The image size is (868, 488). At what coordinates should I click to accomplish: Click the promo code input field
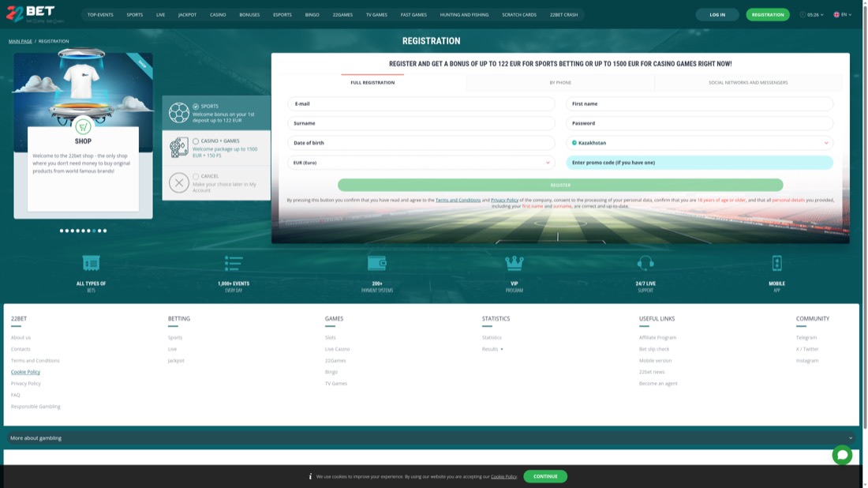click(699, 163)
